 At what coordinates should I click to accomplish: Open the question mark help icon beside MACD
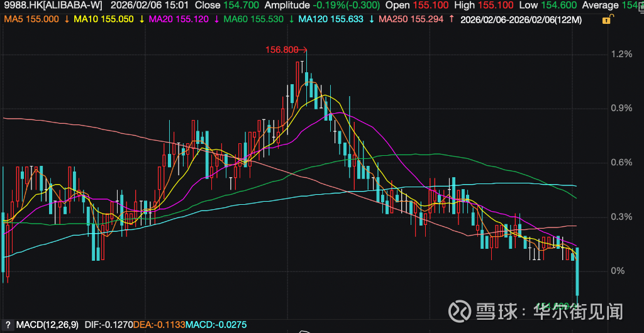(8, 325)
